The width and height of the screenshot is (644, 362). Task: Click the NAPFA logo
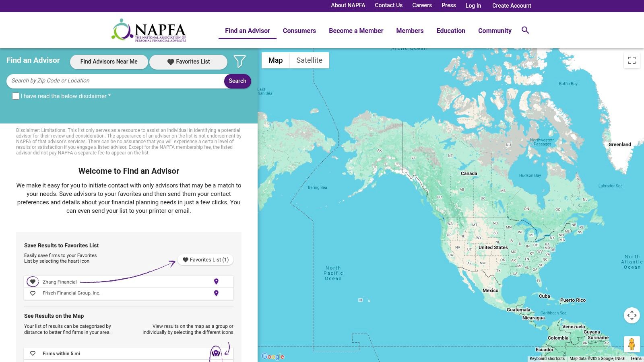tap(149, 30)
